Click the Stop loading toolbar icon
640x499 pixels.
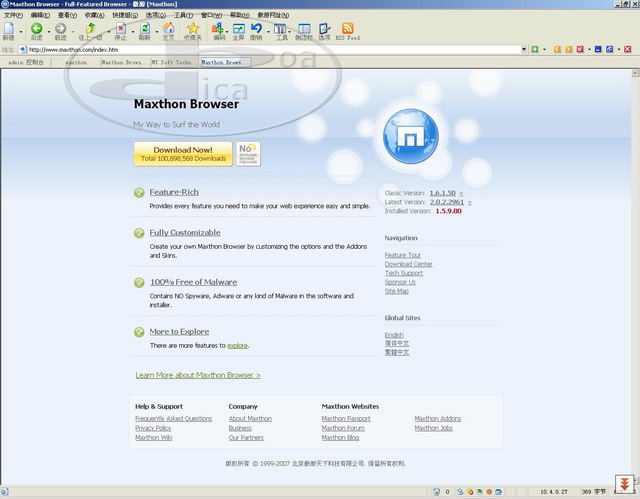[x=119, y=30]
